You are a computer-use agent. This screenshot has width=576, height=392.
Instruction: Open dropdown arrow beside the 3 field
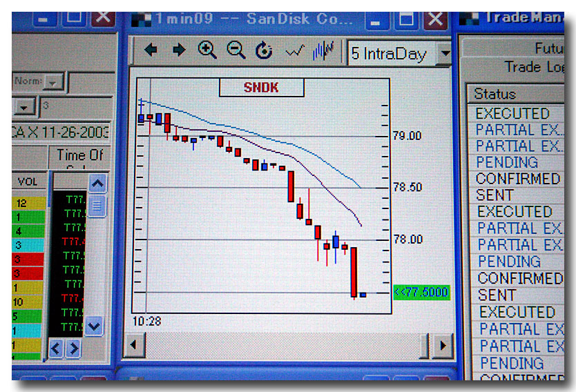tap(25, 108)
